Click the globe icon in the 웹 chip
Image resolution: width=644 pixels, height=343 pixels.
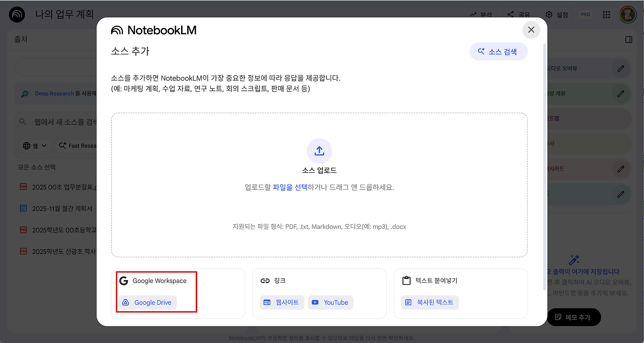click(x=27, y=146)
